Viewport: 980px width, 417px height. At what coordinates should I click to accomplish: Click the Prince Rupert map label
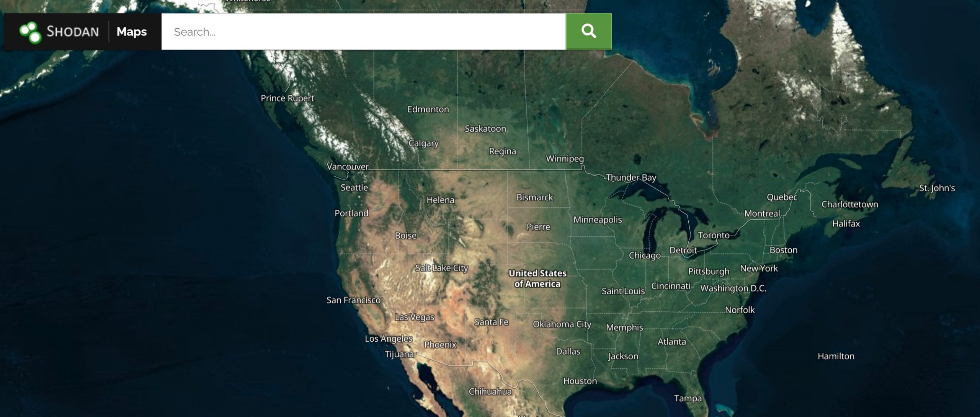287,98
